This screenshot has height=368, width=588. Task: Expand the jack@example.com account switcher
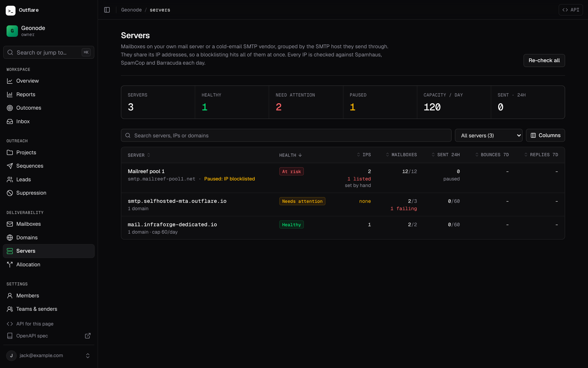click(49, 355)
